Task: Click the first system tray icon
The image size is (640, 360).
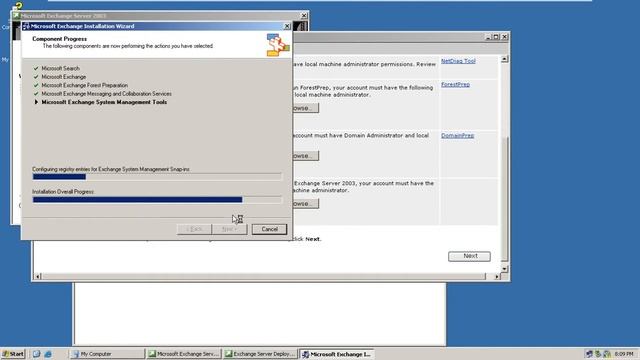Action: click(589, 354)
